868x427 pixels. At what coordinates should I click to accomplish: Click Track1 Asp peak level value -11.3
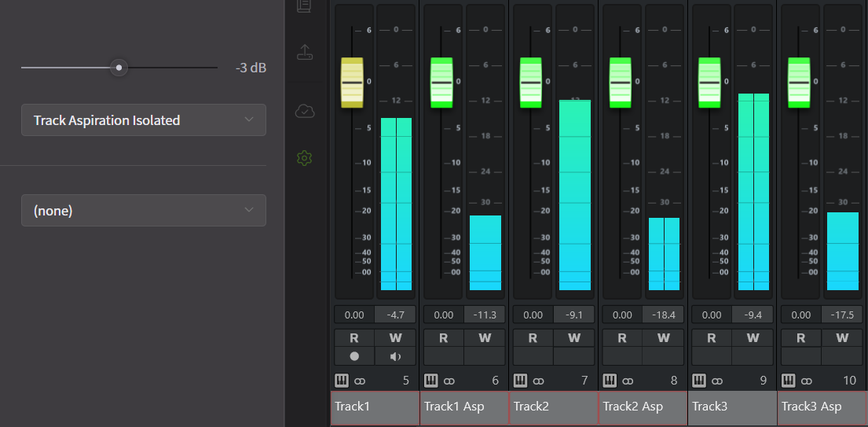click(485, 315)
